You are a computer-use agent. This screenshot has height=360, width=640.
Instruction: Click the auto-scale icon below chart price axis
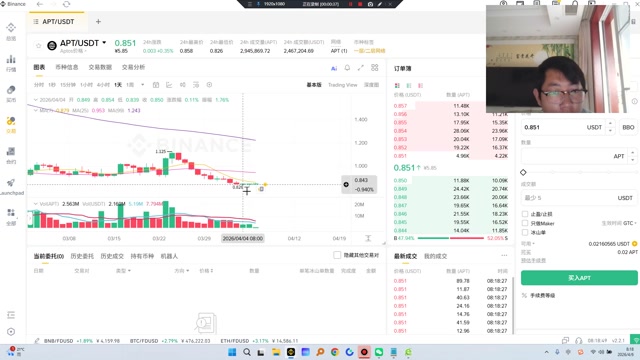(368, 238)
